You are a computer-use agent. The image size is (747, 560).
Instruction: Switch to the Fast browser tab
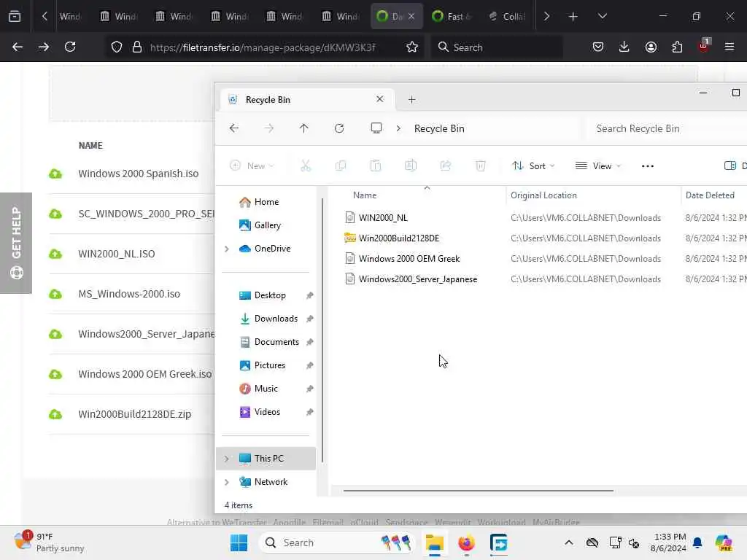coord(451,16)
